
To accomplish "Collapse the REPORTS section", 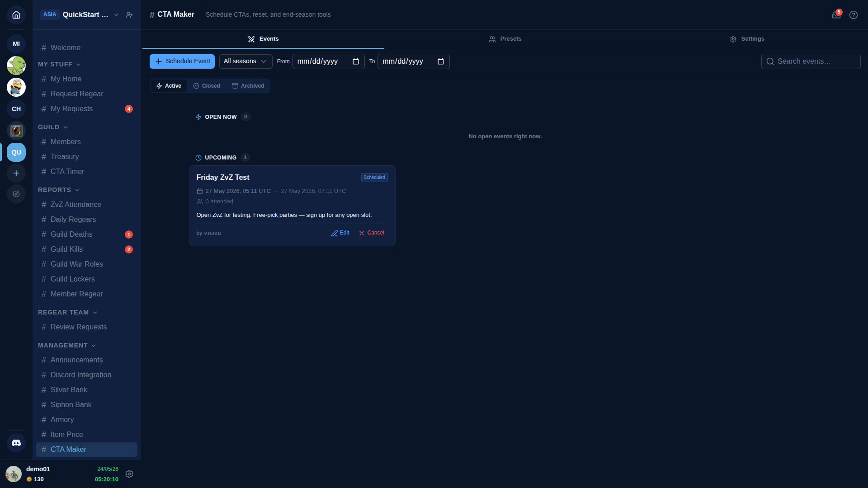I will 59,190.
